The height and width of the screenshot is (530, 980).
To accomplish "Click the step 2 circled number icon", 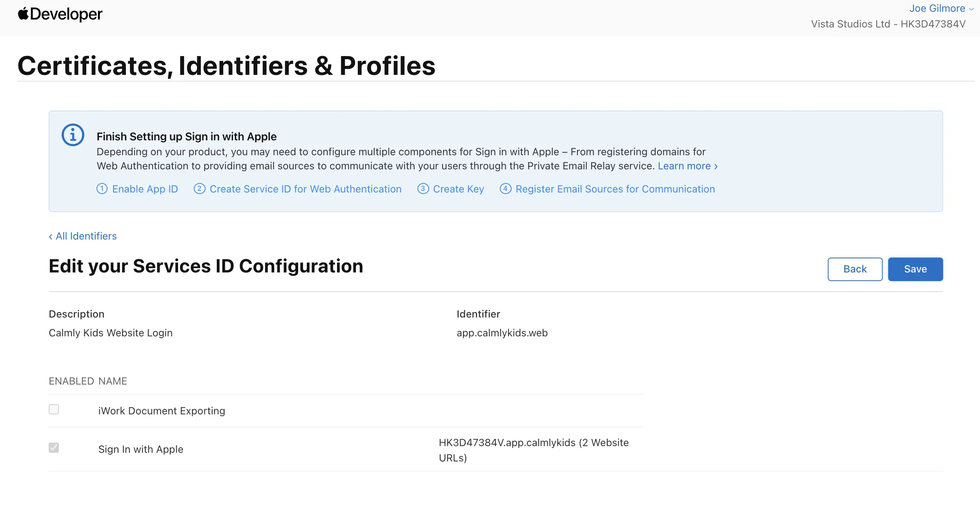I will (x=200, y=189).
